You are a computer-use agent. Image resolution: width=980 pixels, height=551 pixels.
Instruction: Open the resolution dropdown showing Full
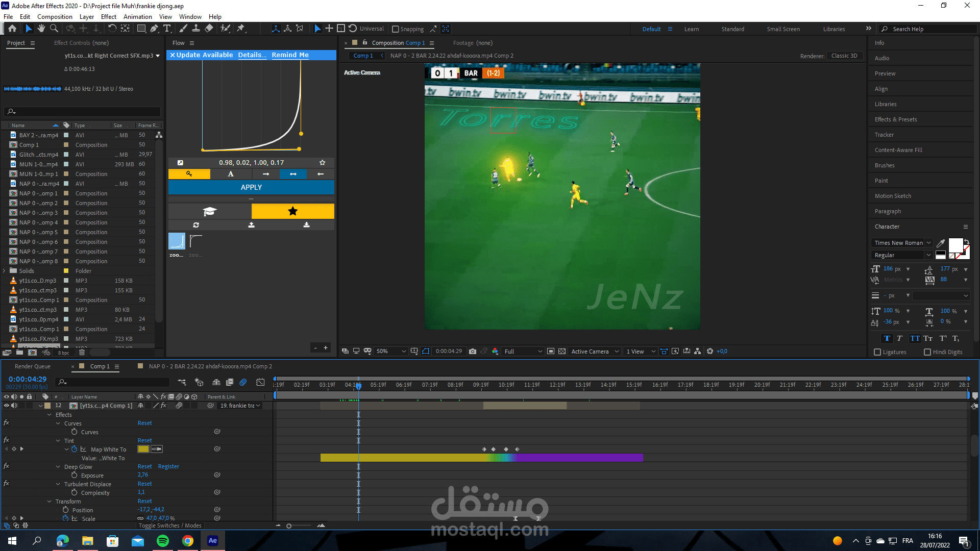[x=523, y=351]
